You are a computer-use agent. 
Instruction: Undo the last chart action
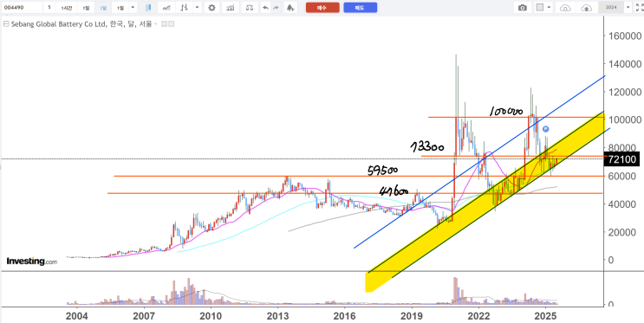pyautogui.click(x=266, y=8)
